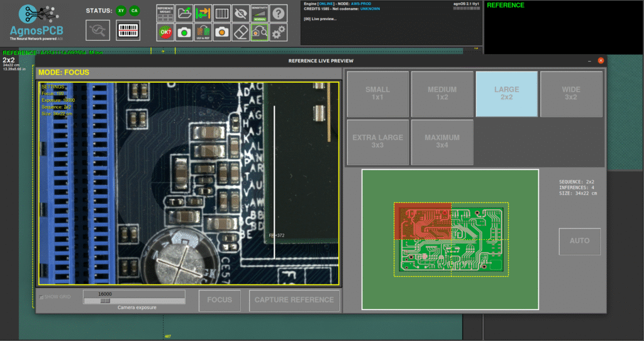Click the green-lens camera capture icon
Screen dimensions: 644x341
point(184,31)
